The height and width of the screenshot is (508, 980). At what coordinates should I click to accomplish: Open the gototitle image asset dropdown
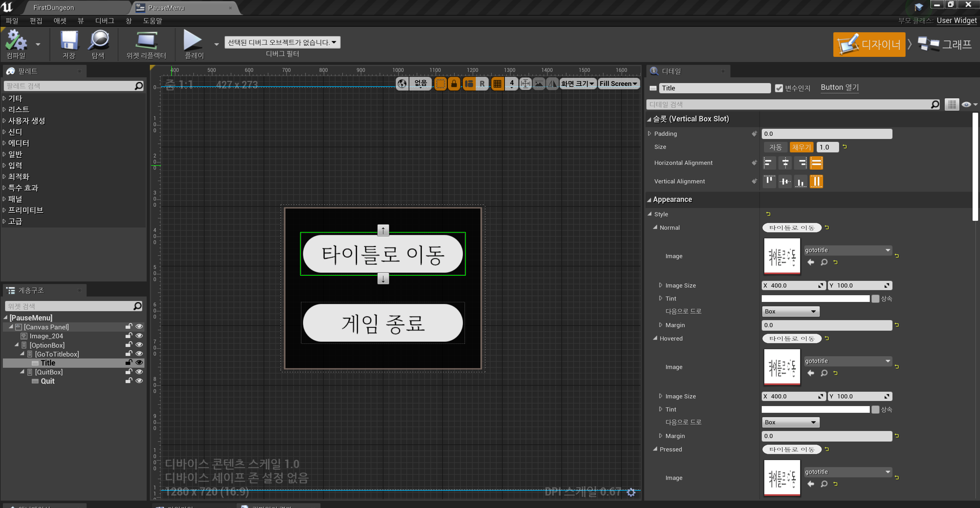(x=848, y=250)
